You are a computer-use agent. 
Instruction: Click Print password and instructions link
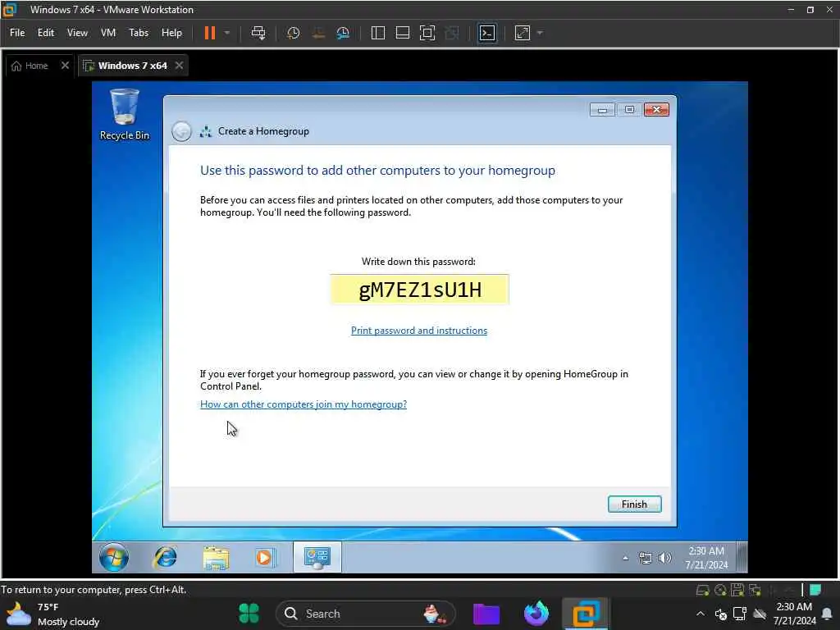pos(419,331)
